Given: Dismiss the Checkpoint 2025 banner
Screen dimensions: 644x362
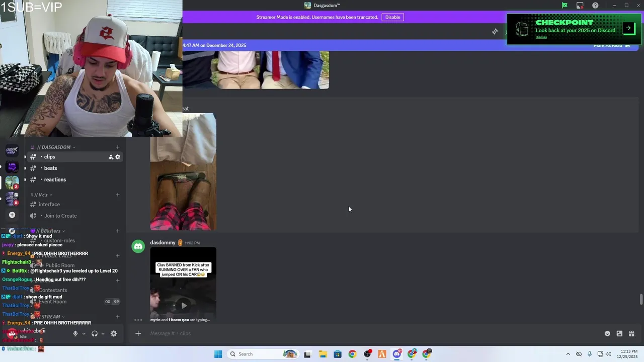Looking at the screenshot, I should 541,37.
